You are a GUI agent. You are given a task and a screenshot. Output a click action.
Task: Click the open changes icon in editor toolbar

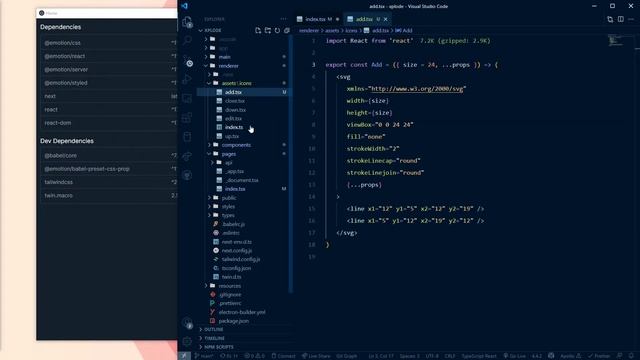[x=610, y=19]
